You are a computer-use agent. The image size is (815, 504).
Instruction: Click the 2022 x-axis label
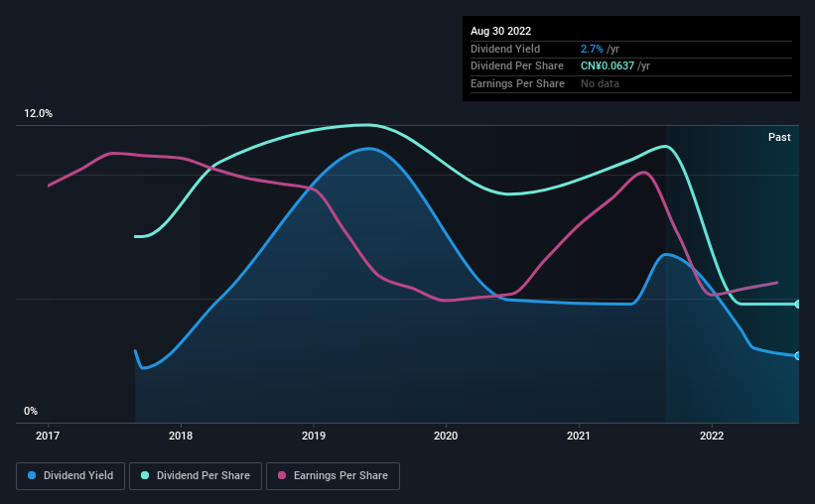[x=712, y=436]
